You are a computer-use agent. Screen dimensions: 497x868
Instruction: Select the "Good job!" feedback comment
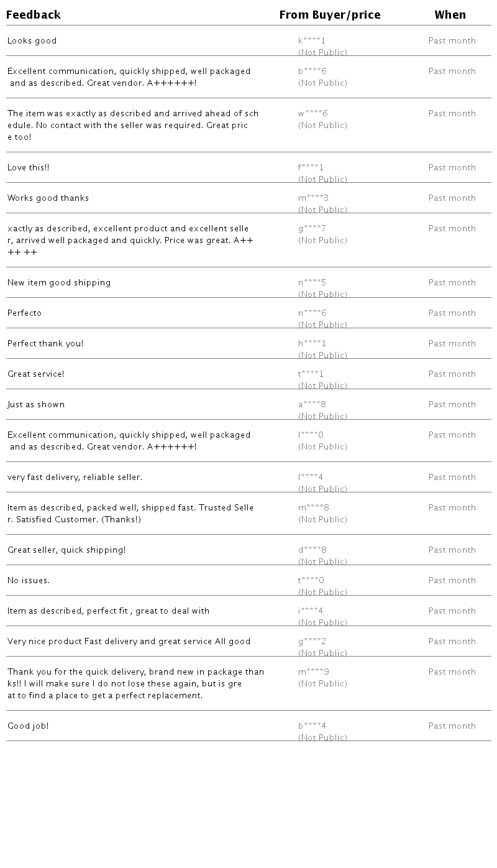point(28,726)
